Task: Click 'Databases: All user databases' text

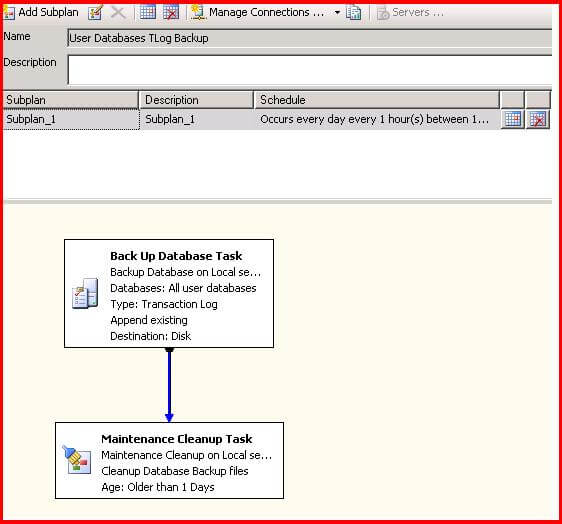Action: tap(183, 288)
